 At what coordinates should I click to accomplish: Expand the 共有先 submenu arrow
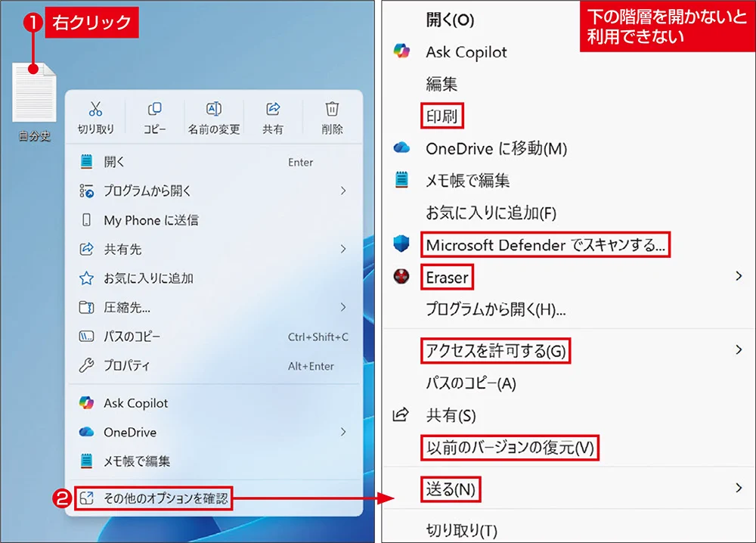coord(342,249)
